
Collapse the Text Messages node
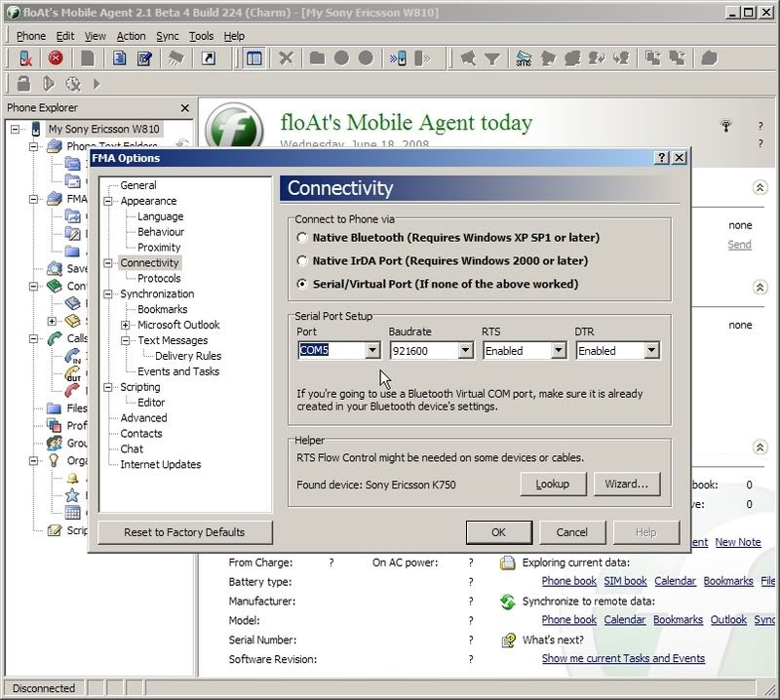(x=126, y=341)
